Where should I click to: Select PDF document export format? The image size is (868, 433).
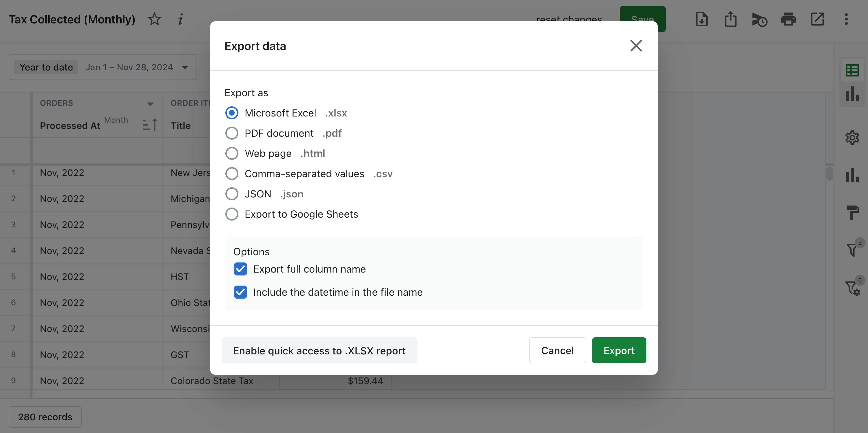click(x=232, y=133)
